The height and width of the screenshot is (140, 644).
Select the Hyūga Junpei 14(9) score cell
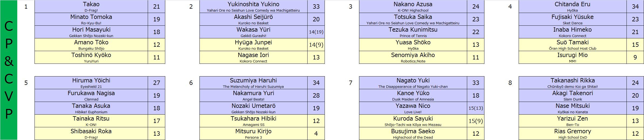click(x=316, y=45)
